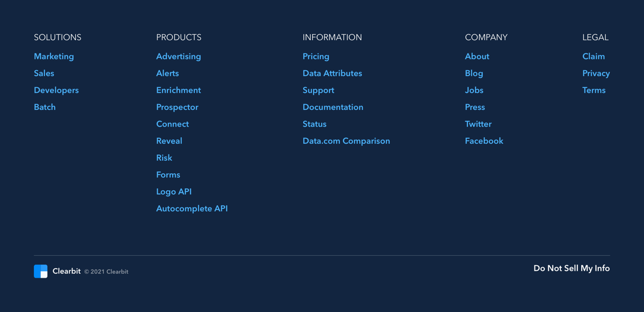Screen dimensions: 644x312
Task: Open the Documentation link
Action: [x=333, y=107]
